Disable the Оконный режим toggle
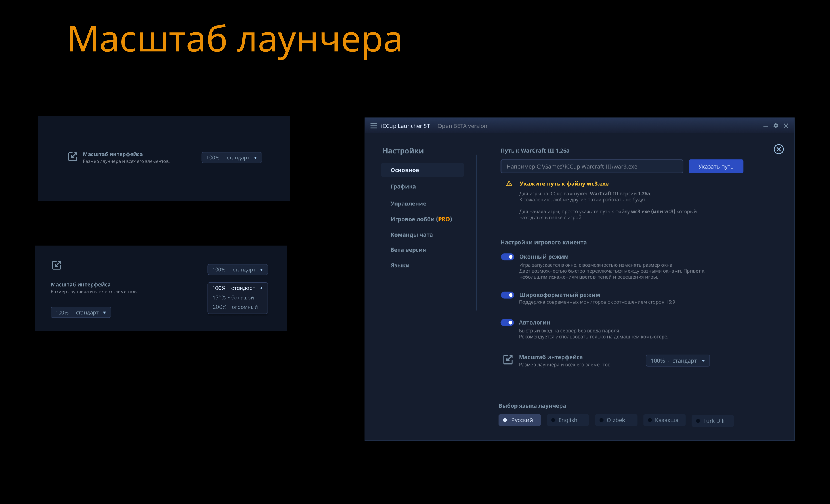The width and height of the screenshot is (830, 504). (x=507, y=257)
